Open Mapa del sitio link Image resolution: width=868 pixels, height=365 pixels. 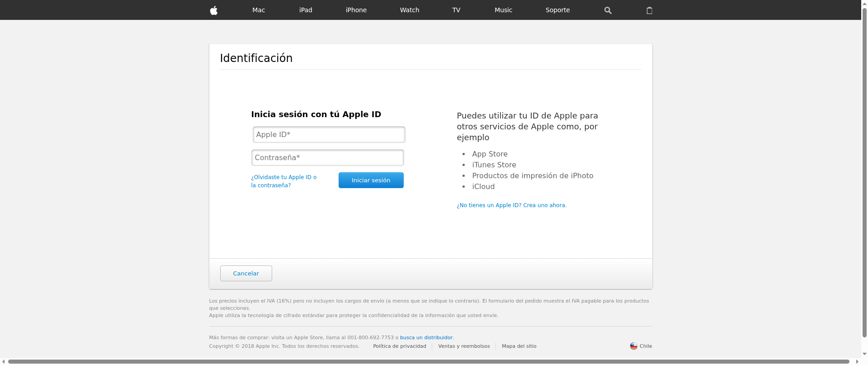tap(519, 346)
